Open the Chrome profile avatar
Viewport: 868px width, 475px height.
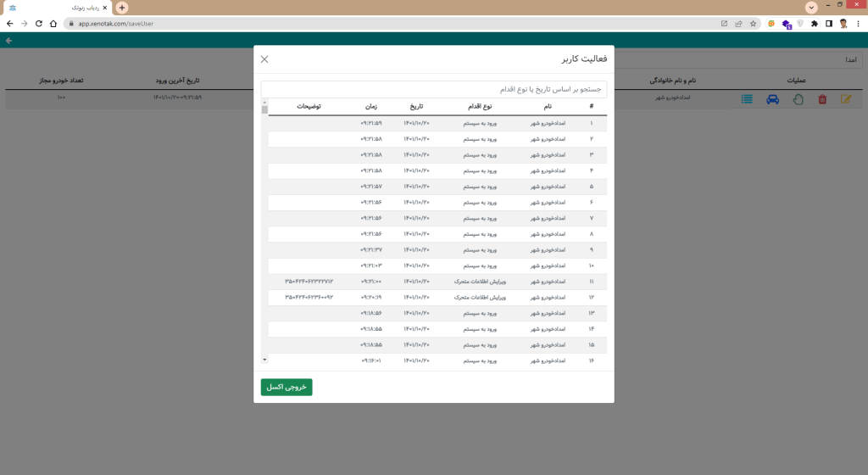coord(843,23)
